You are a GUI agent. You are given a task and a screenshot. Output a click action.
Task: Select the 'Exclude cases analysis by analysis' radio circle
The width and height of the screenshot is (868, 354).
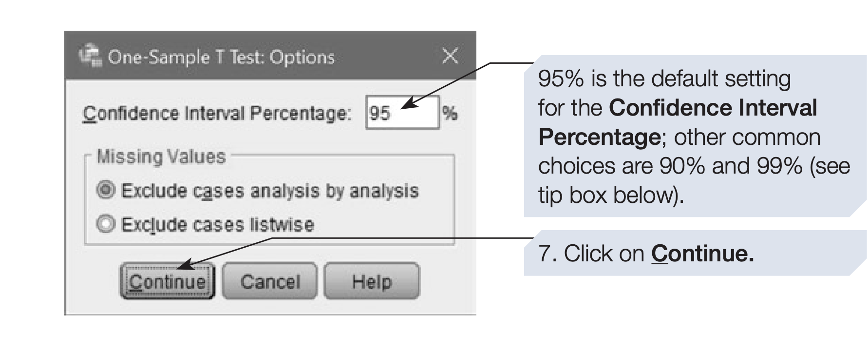coord(106,190)
